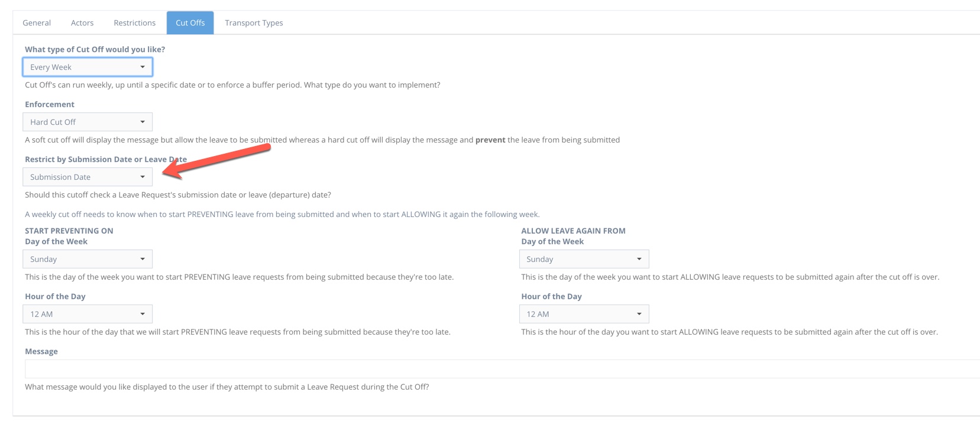This screenshot has width=980, height=437.
Task: Click the caret on the left Sunday select
Action: pos(143,259)
